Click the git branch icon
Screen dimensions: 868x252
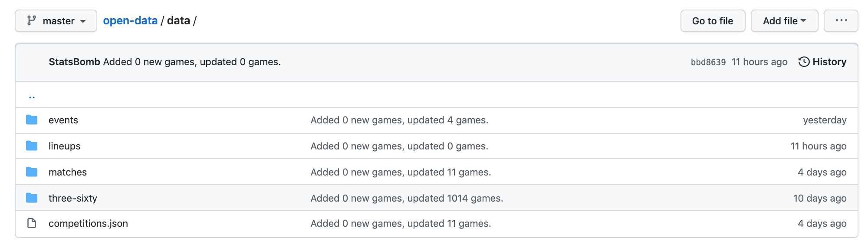point(32,21)
